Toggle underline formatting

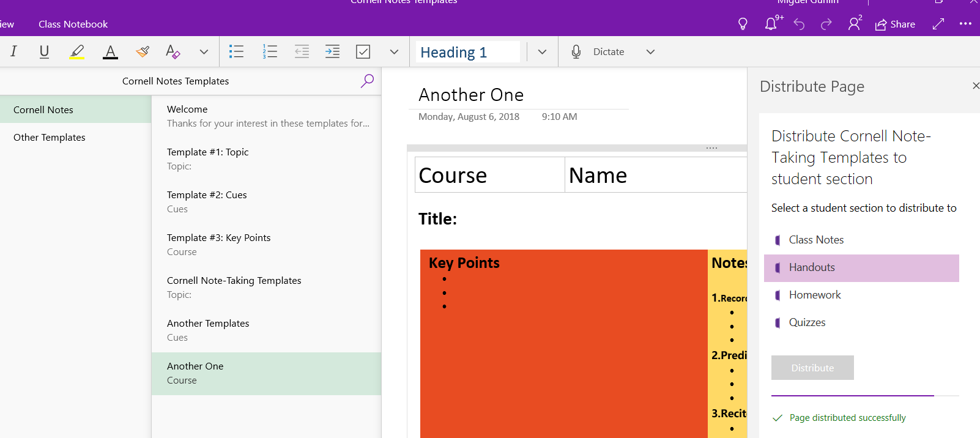pyautogui.click(x=44, y=51)
